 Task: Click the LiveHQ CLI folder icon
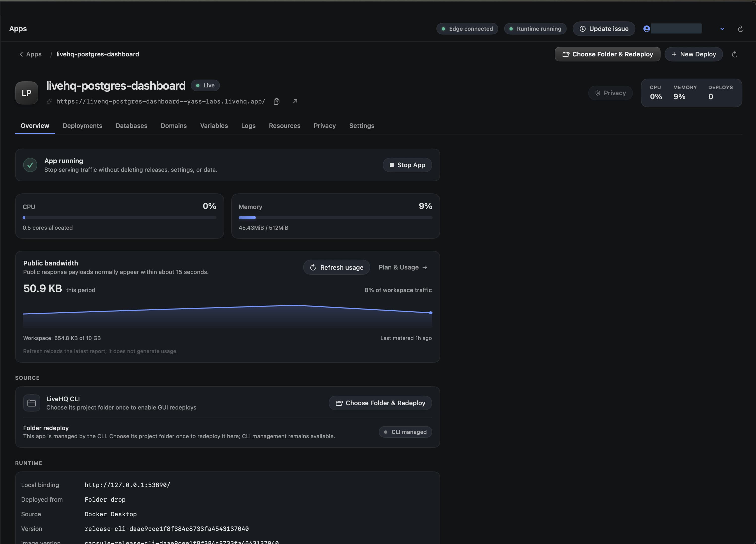point(32,403)
